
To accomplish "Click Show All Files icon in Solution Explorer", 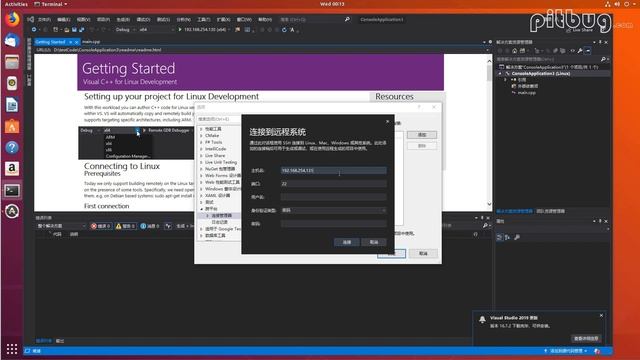I will (562, 51).
